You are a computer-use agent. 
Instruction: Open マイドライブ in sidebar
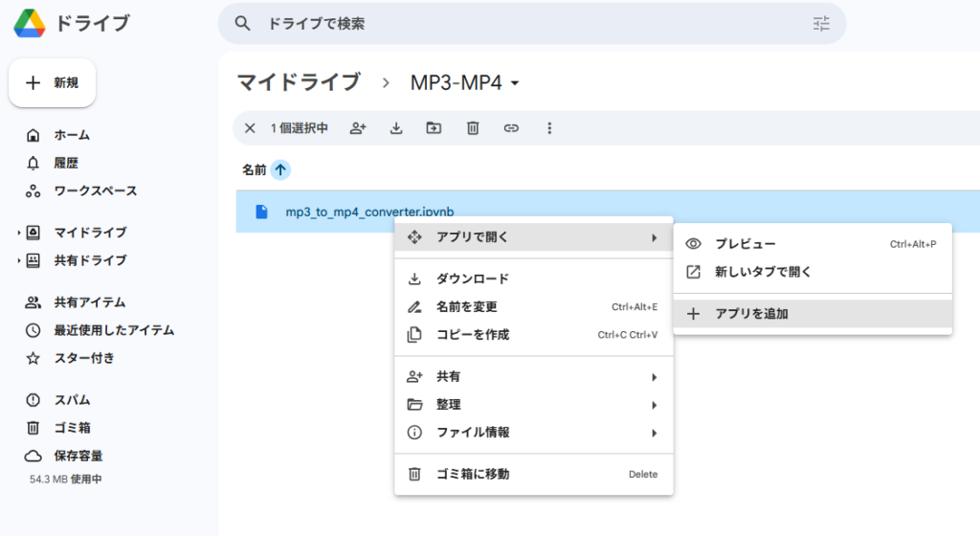pyautogui.click(x=90, y=233)
